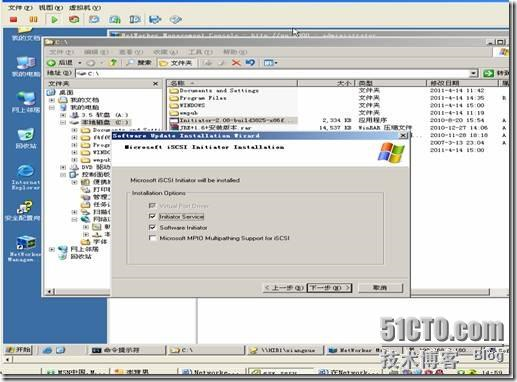Toggle the Initiator Service checkbox
Image resolution: width=517 pixels, height=382 pixels.
click(x=152, y=217)
